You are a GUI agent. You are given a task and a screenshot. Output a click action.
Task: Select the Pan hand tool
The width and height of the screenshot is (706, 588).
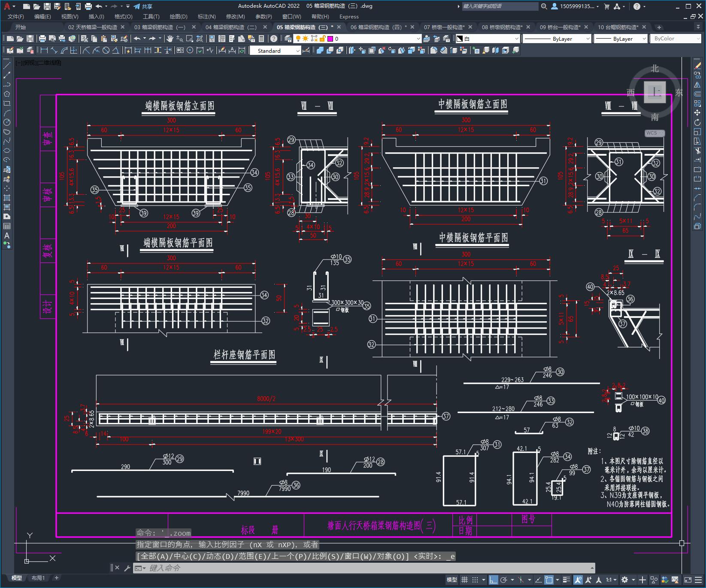[x=170, y=39]
